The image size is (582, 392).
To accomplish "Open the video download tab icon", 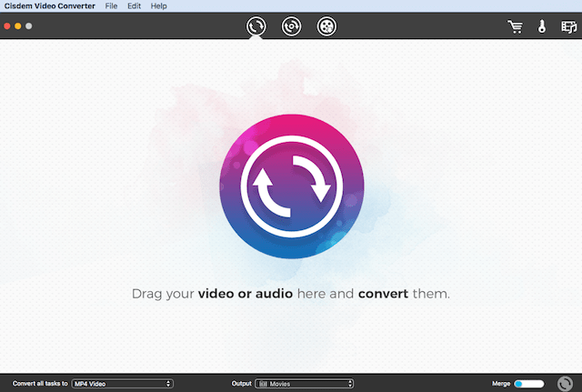I will point(326,26).
